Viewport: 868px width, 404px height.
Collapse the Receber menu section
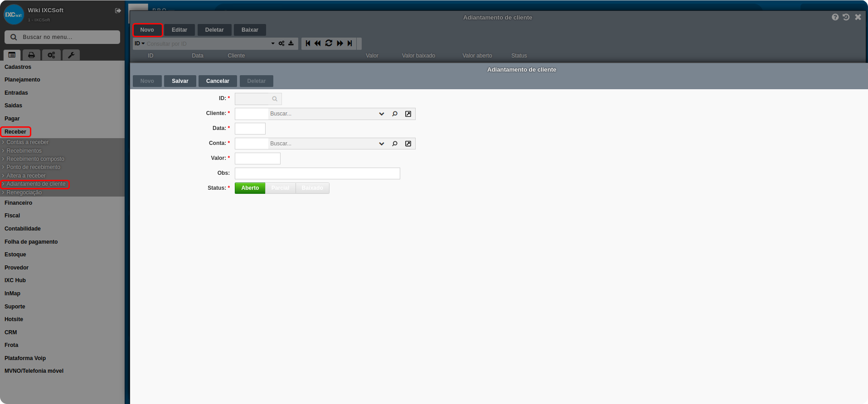[15, 132]
